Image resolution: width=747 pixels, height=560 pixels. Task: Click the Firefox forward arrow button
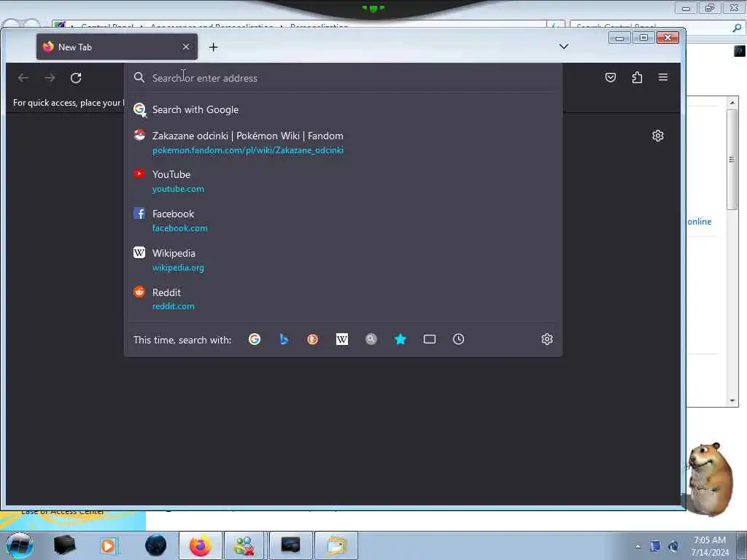pyautogui.click(x=50, y=77)
